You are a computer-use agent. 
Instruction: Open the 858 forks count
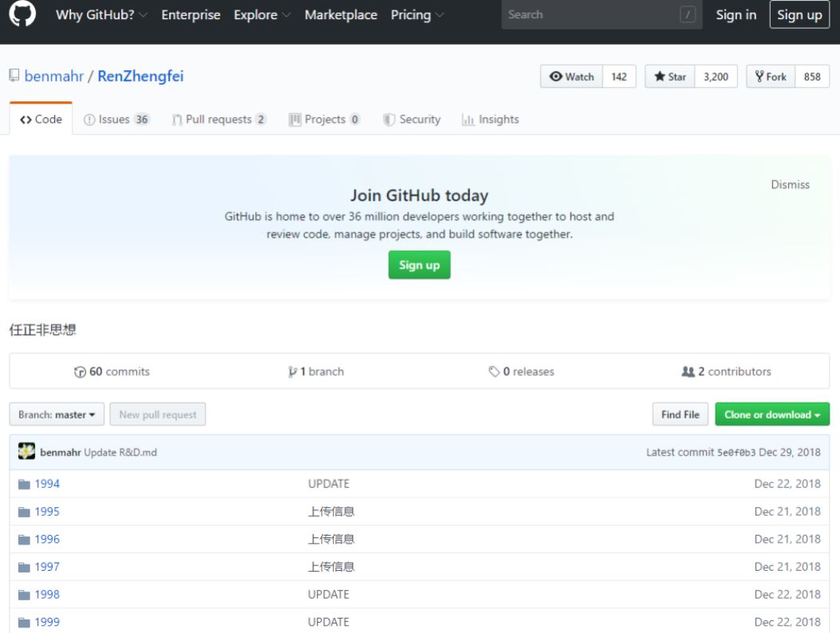tap(812, 77)
